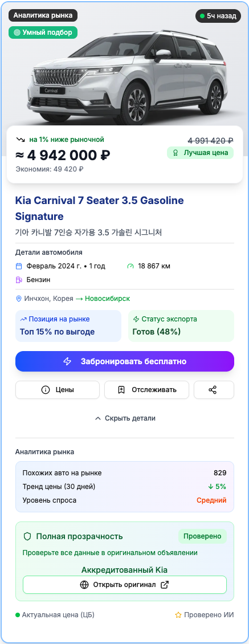Open the Kia Carnival title link
The height and width of the screenshot is (644, 249).
tap(100, 208)
